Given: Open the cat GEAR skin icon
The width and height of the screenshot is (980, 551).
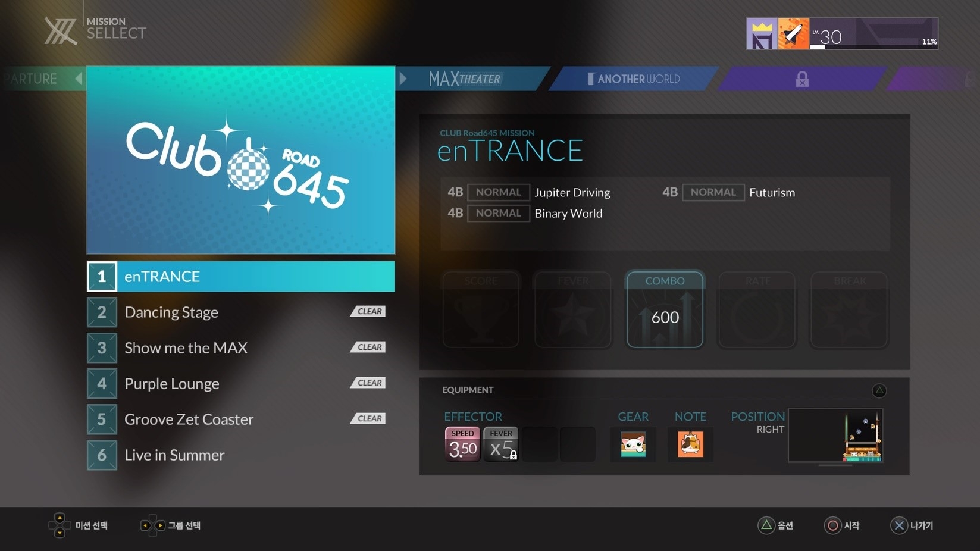Looking at the screenshot, I should pos(633,444).
